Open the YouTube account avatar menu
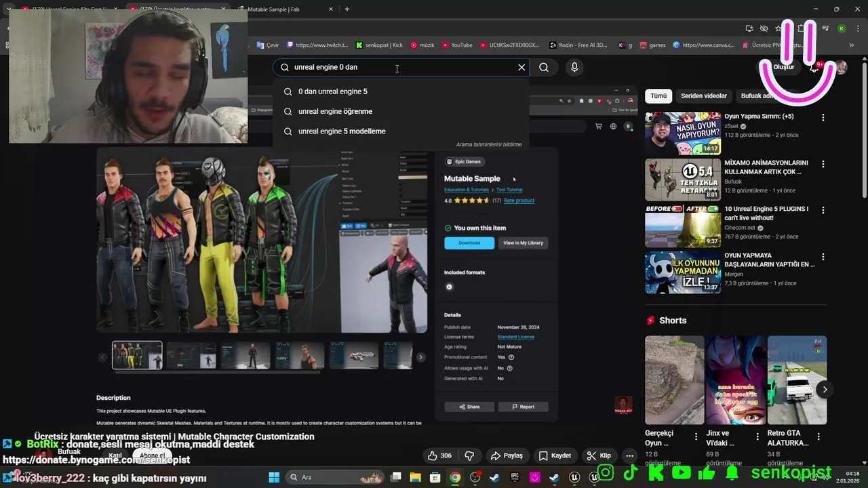The height and width of the screenshot is (488, 868). pos(841,67)
